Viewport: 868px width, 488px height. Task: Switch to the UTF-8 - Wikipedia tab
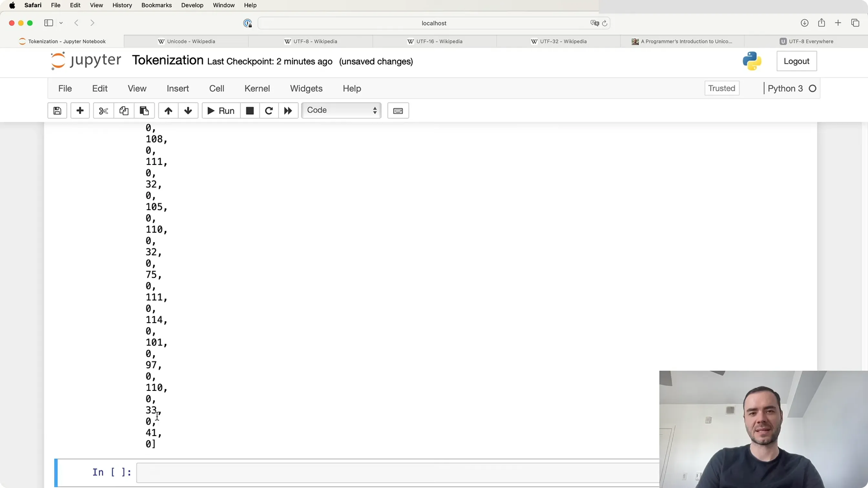310,41
